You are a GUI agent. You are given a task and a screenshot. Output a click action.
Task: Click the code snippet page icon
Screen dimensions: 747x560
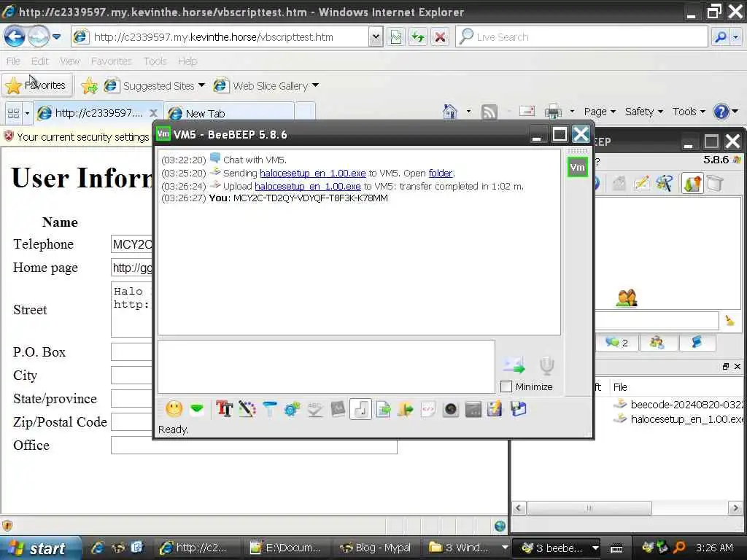coord(427,409)
